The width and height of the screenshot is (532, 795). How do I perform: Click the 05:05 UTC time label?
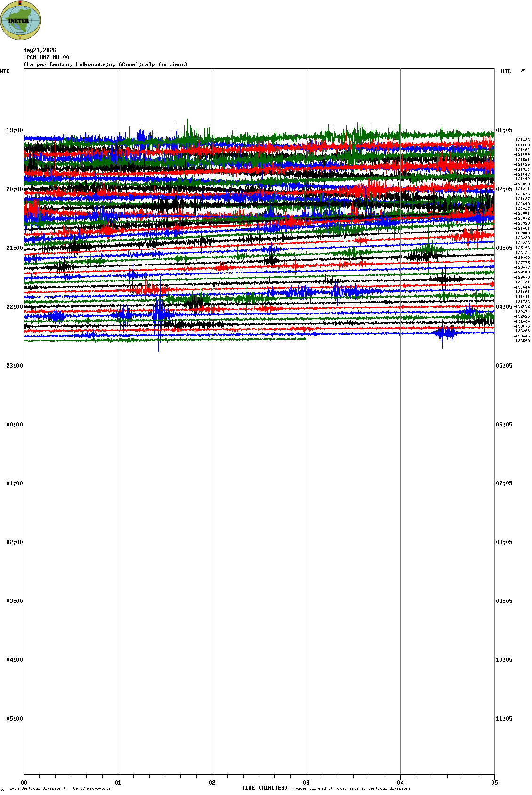click(504, 366)
